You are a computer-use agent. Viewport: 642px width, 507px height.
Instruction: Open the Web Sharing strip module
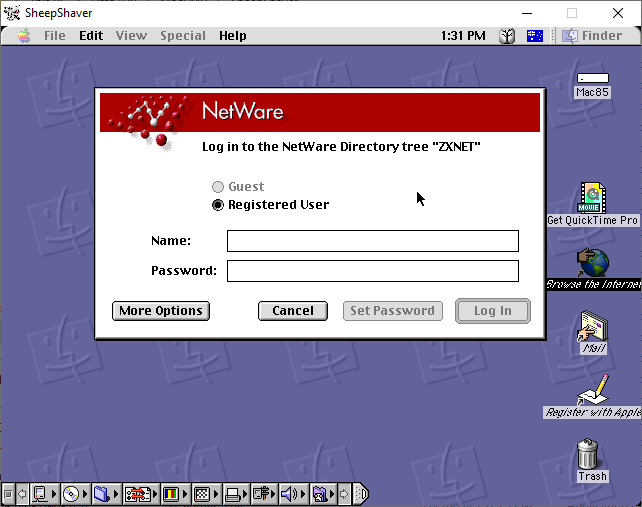click(323, 494)
